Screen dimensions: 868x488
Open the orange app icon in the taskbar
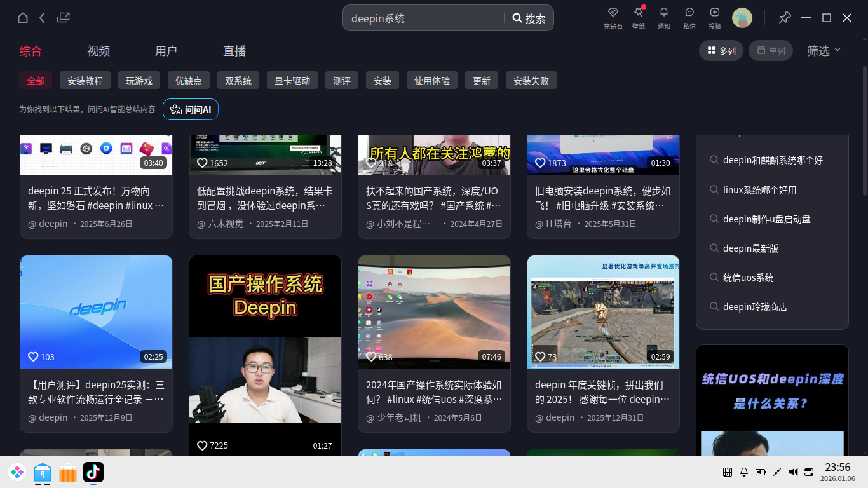pos(68,472)
